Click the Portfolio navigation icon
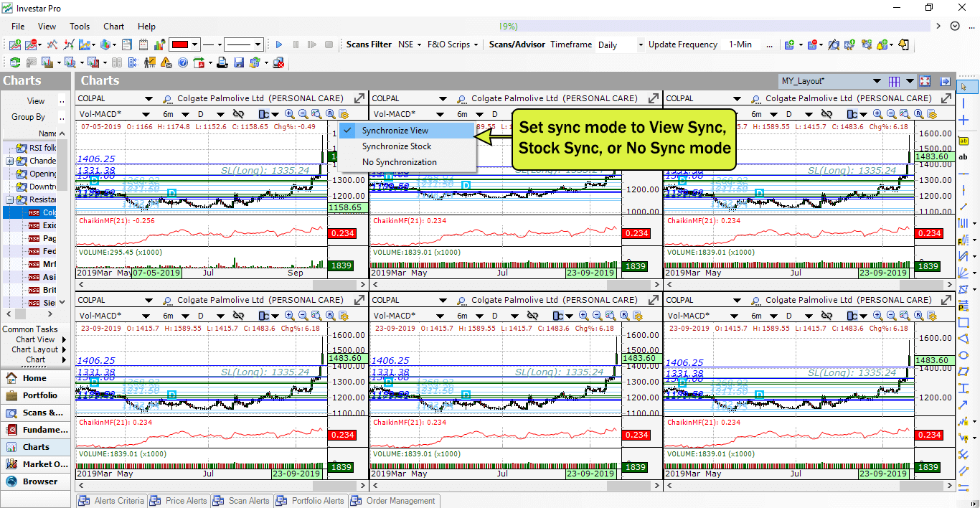The width and height of the screenshot is (980, 508). [x=36, y=395]
